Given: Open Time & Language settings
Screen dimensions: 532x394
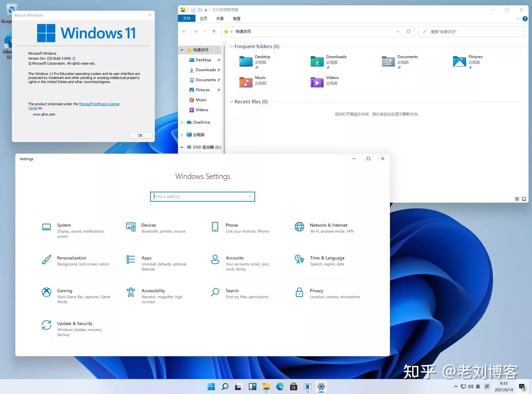Looking at the screenshot, I should 319,261.
